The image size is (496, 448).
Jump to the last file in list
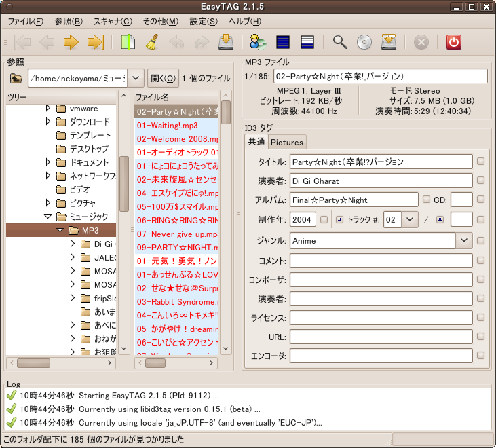(x=96, y=42)
